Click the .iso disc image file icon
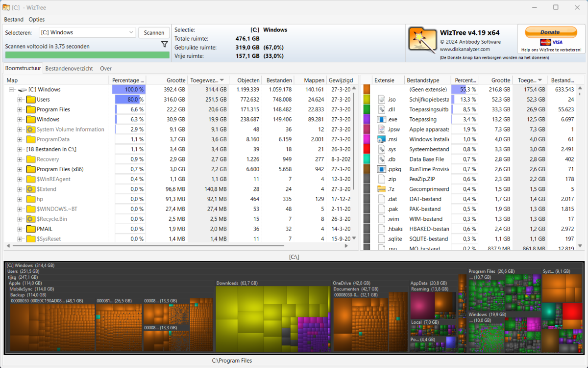 (x=382, y=100)
